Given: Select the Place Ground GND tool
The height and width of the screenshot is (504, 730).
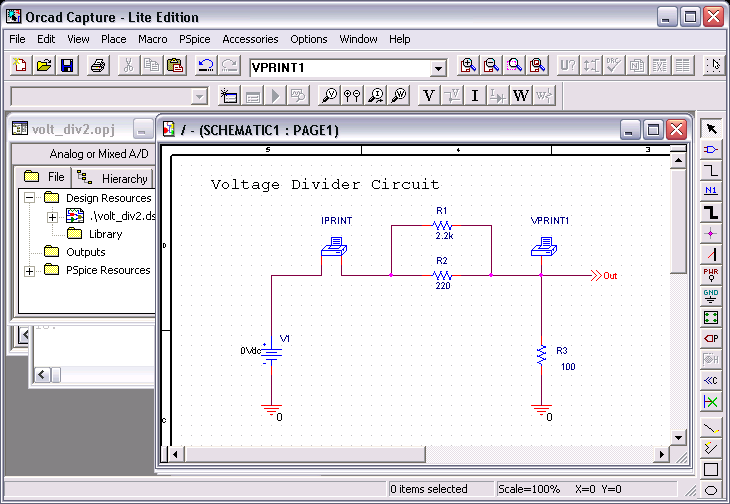Looking at the screenshot, I should (x=711, y=296).
